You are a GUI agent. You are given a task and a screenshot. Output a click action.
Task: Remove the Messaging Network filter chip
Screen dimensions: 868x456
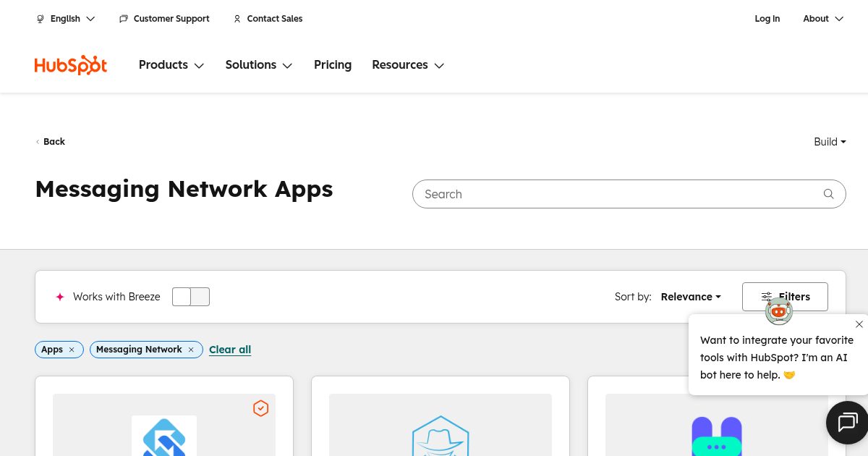[x=191, y=350]
